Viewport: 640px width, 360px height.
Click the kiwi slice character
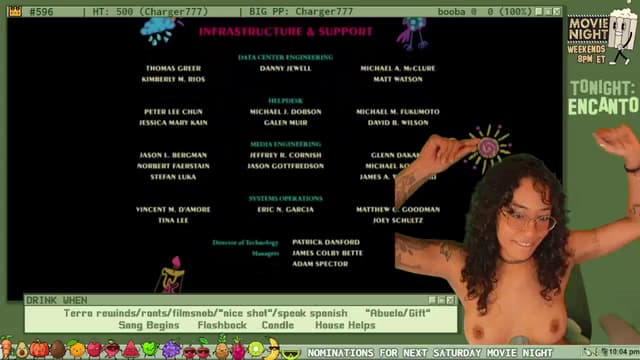click(257, 349)
